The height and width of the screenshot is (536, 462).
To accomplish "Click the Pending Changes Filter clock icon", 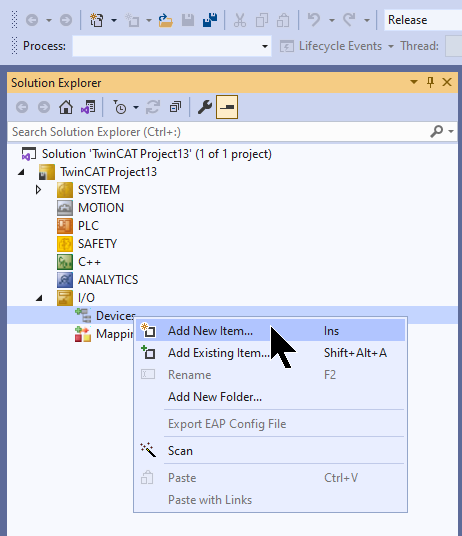I will (120, 107).
